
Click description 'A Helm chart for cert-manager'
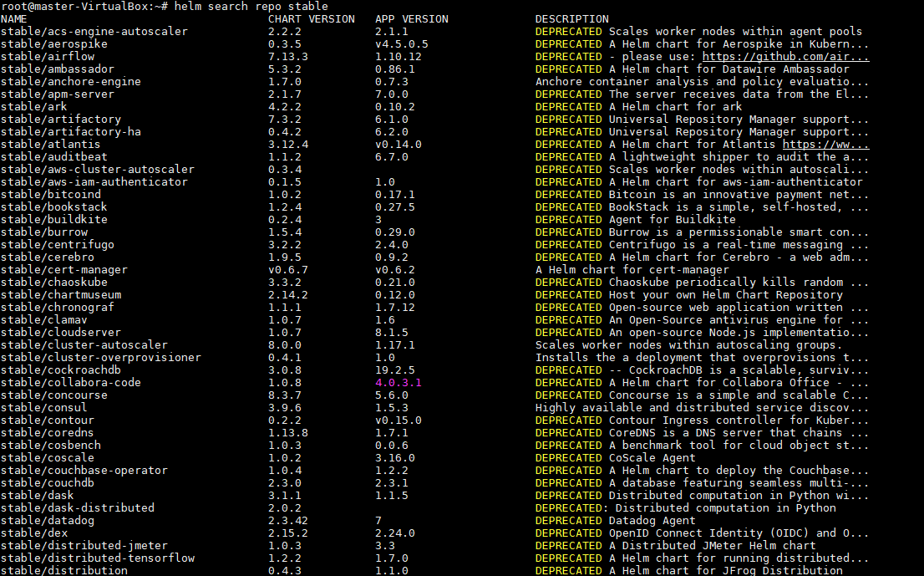coord(632,270)
